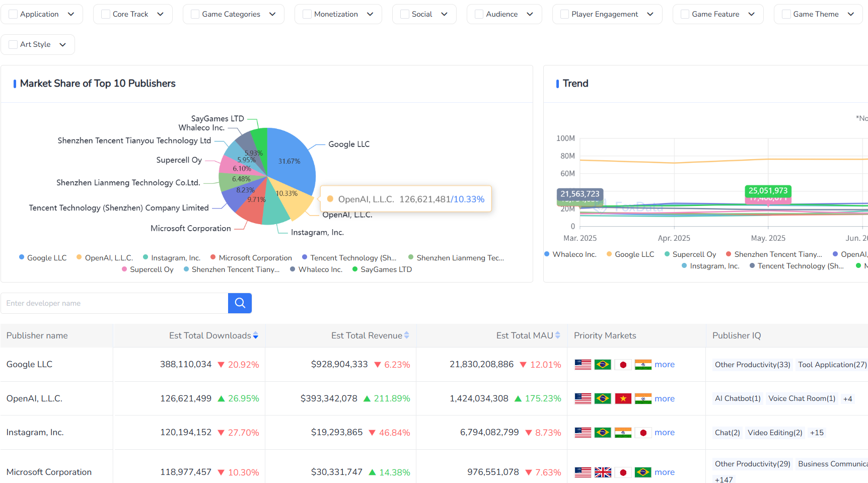Click the Microsoft Corporation publisher name
868x483 pixels.
click(49, 472)
